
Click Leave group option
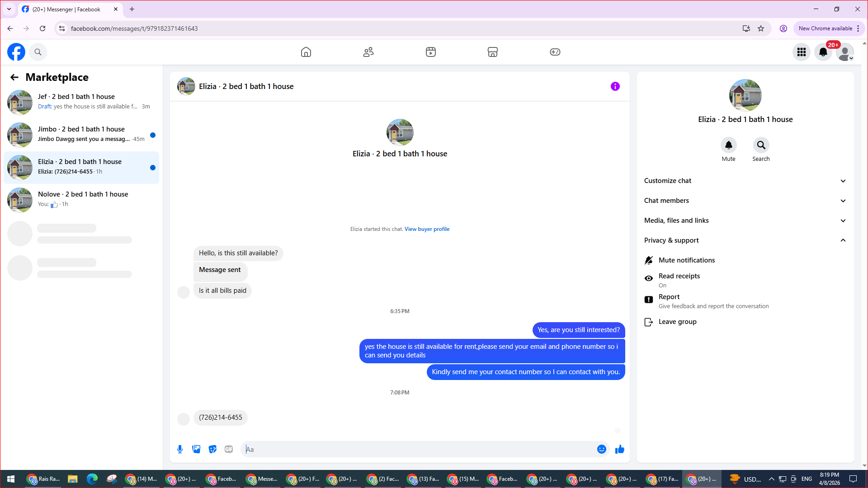coord(677,322)
